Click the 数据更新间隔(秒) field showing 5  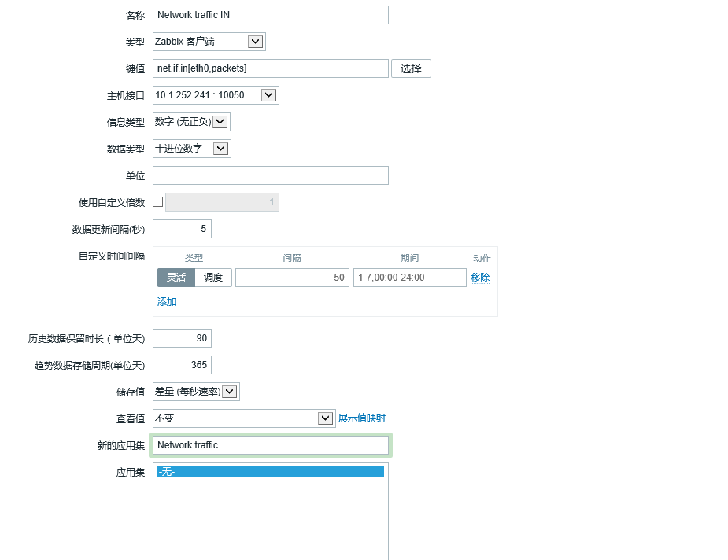(182, 229)
